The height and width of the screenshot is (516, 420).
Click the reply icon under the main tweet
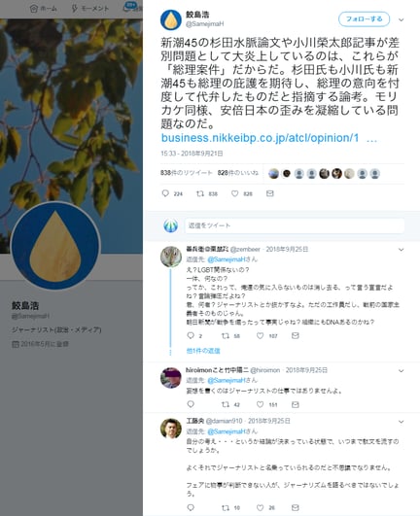165,193
